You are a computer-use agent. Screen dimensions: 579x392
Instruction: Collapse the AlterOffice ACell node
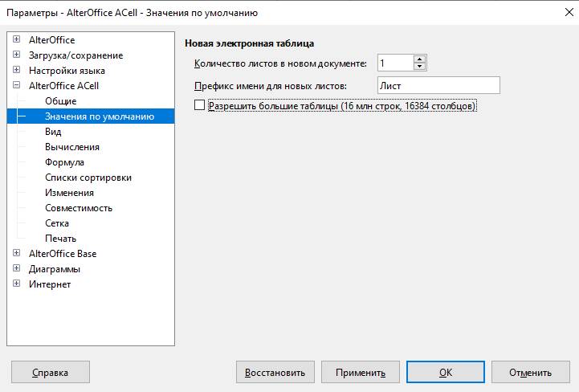pos(17,85)
